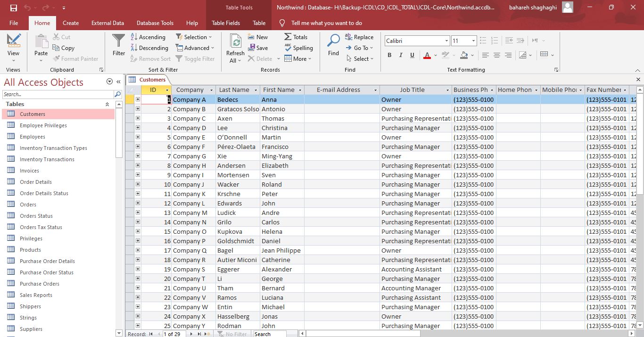
Task: Collapse the Tables group in navigation pane
Action: coord(107,104)
